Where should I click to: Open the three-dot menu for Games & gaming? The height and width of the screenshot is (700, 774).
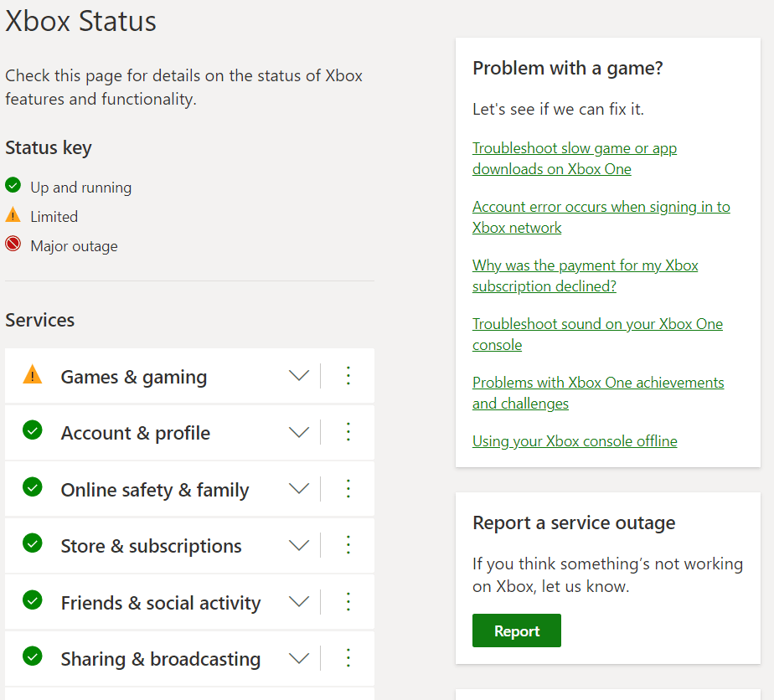coord(348,375)
